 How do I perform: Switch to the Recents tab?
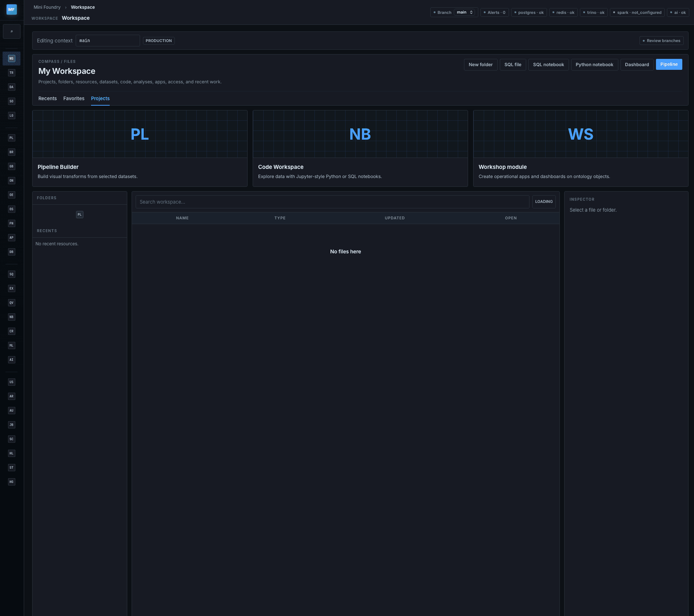pos(48,98)
